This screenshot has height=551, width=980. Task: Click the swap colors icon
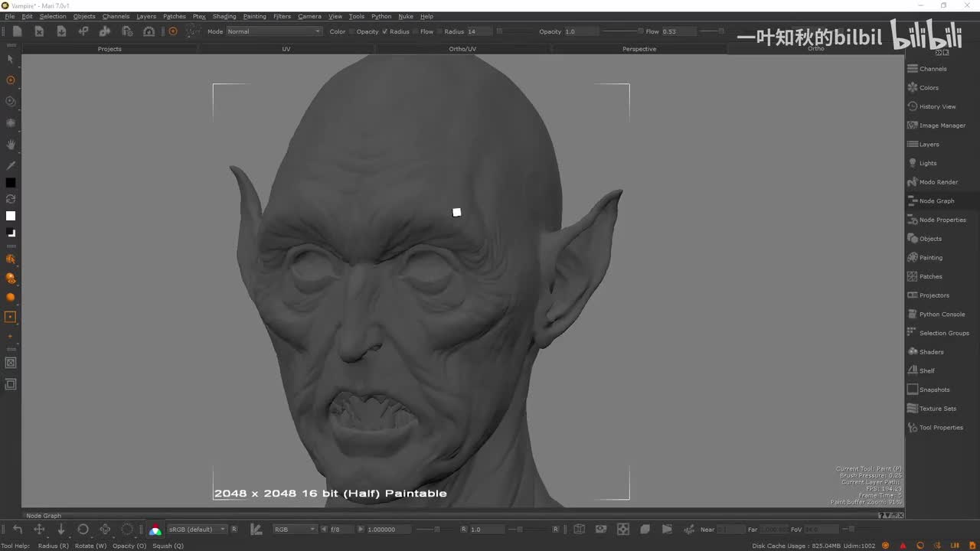pyautogui.click(x=11, y=199)
